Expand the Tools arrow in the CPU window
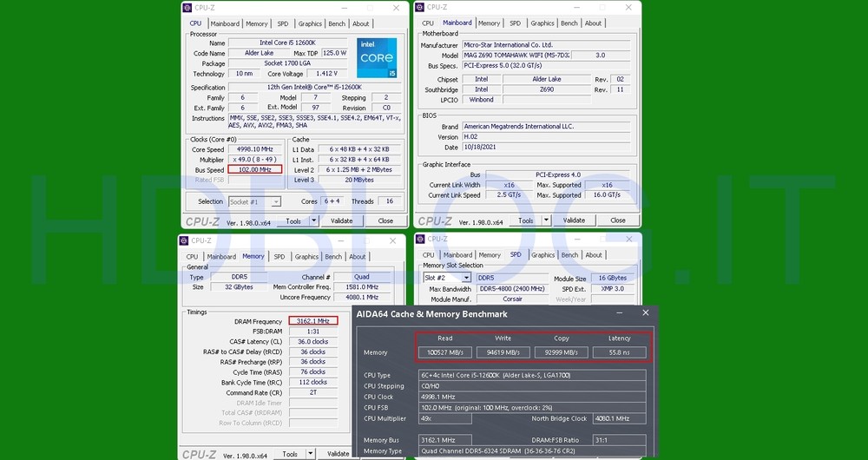Viewport: 868px width, 460px height. (314, 220)
